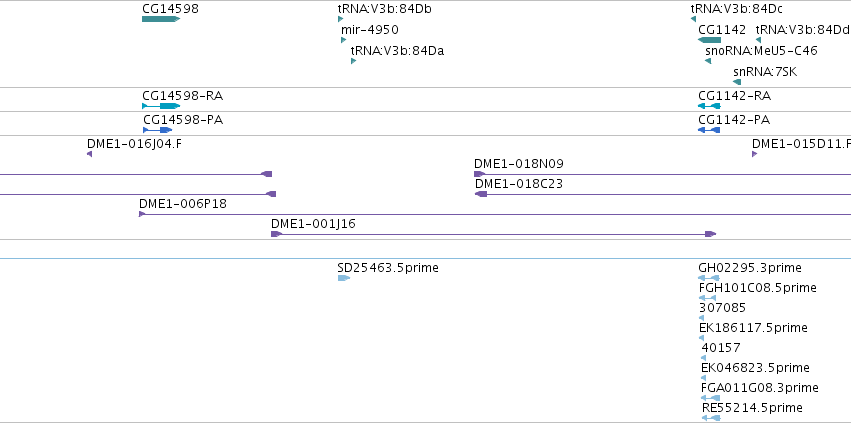Open the CG14598-PA protein feature
Image resolution: width=851 pixels, height=423 pixels.
157,130
